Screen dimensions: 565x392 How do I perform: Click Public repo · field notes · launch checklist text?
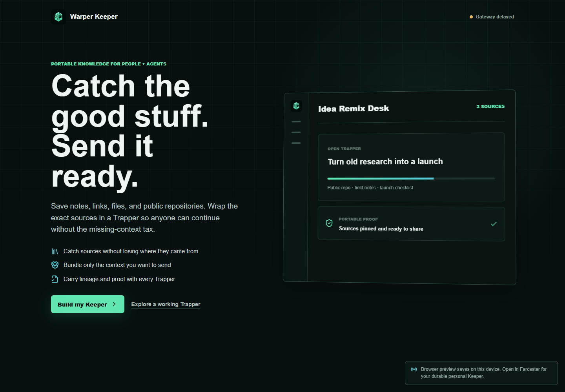point(370,188)
